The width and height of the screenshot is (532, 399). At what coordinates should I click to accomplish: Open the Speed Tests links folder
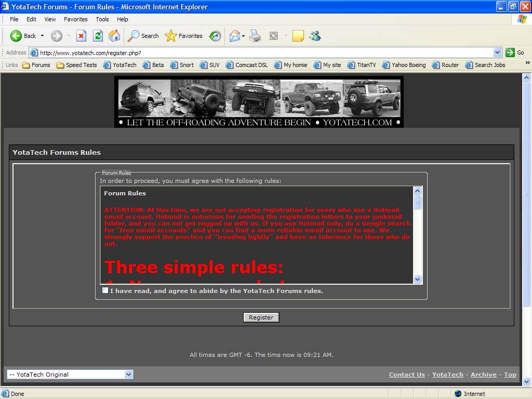click(x=77, y=65)
